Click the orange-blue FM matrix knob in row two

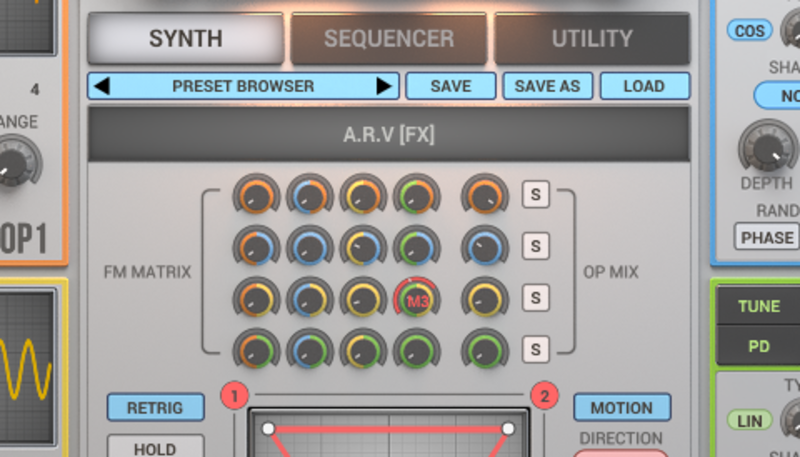tap(256, 246)
